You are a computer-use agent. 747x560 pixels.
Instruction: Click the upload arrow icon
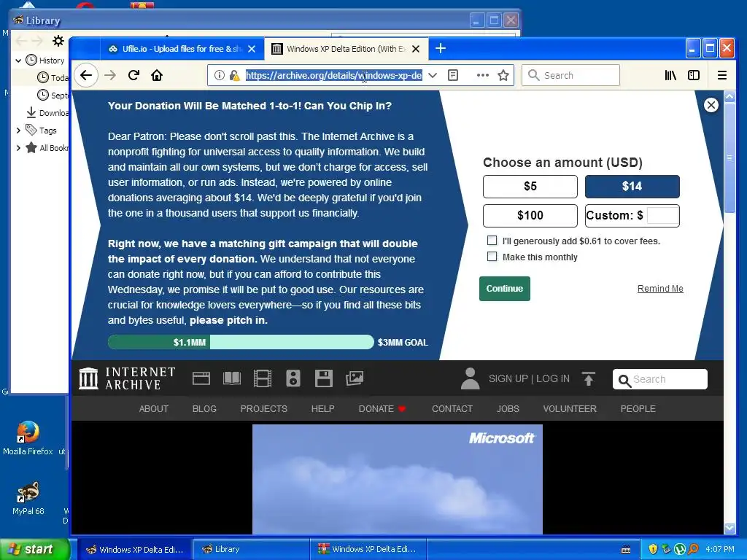click(x=589, y=378)
